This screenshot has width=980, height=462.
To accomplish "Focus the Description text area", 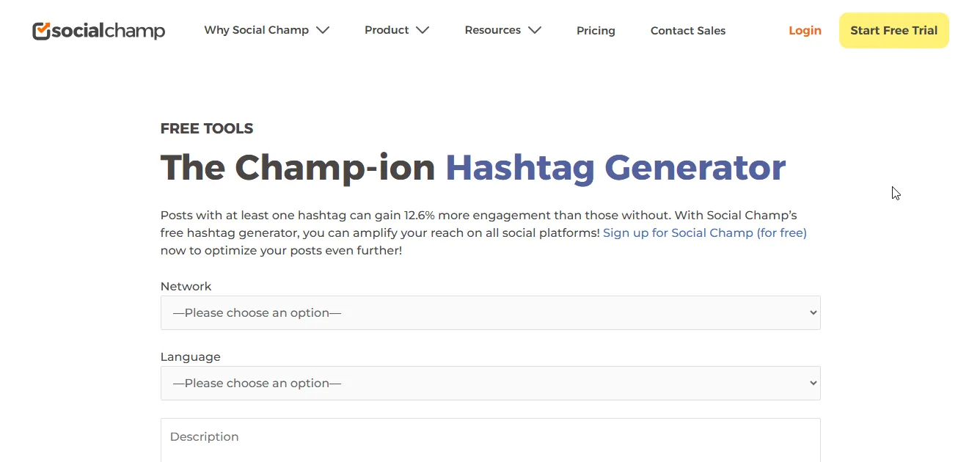I will click(x=490, y=440).
